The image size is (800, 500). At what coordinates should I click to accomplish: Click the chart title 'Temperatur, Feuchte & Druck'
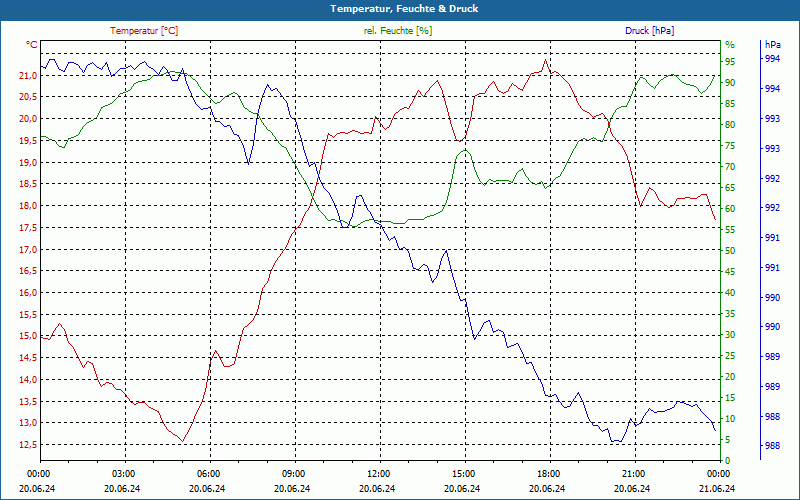click(x=404, y=9)
